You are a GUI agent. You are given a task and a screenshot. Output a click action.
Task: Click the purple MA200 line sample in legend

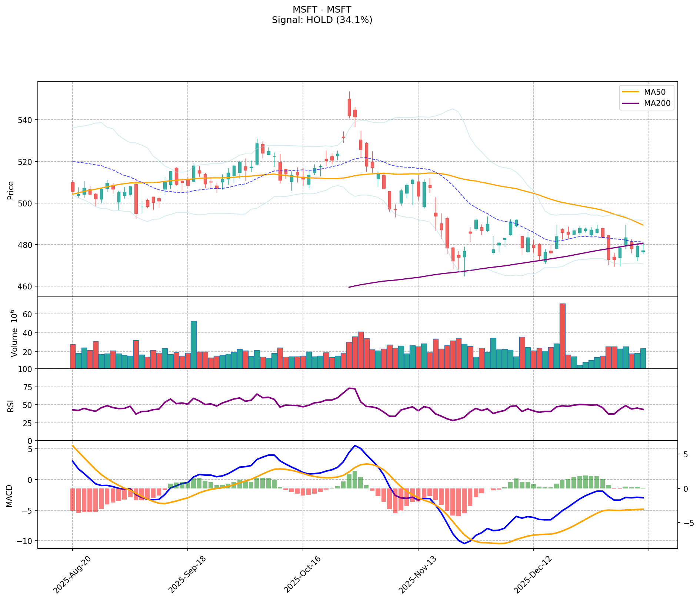tap(631, 103)
